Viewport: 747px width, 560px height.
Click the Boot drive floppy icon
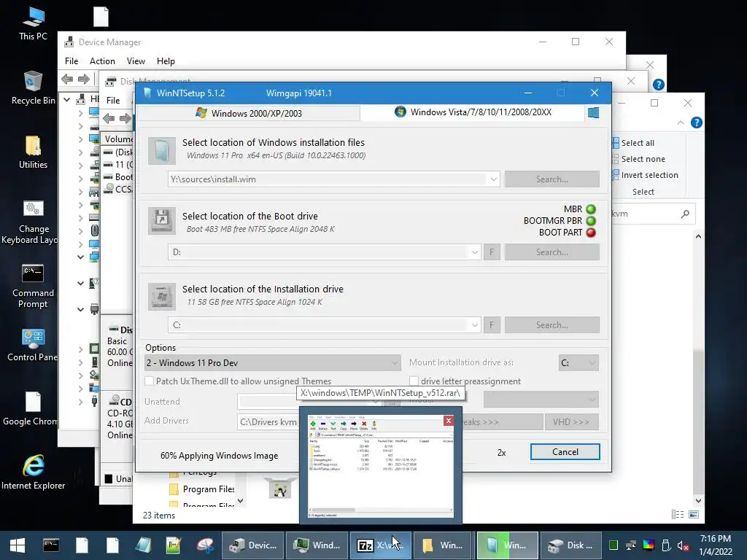point(161,220)
